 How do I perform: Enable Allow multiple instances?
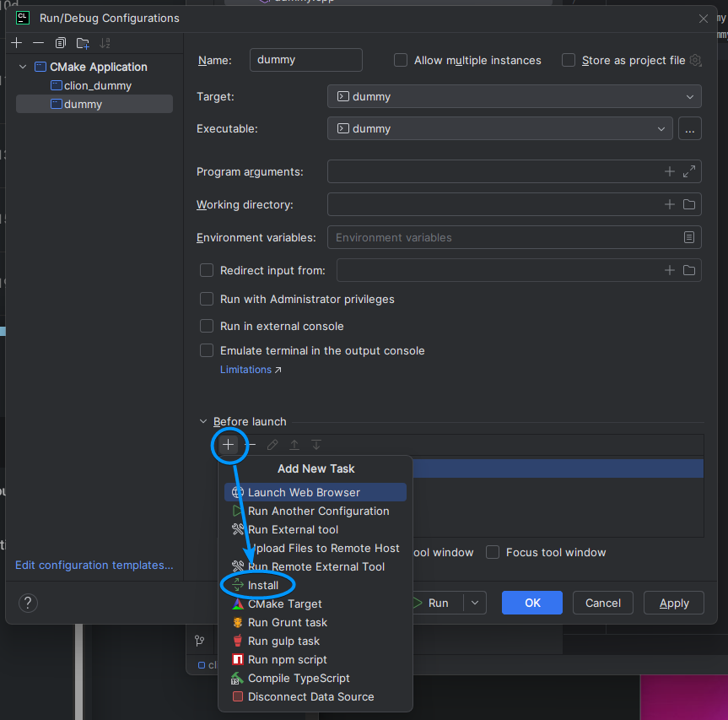[401, 60]
